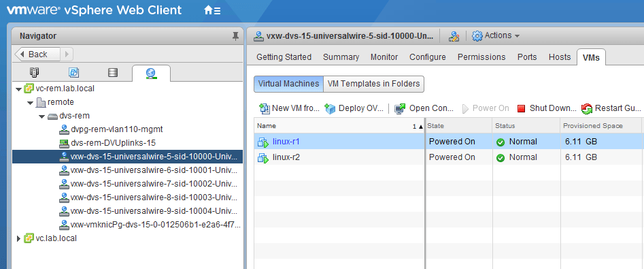Viewport: 644px width, 269px height.
Task: Open the Summary tab
Action: (341, 57)
